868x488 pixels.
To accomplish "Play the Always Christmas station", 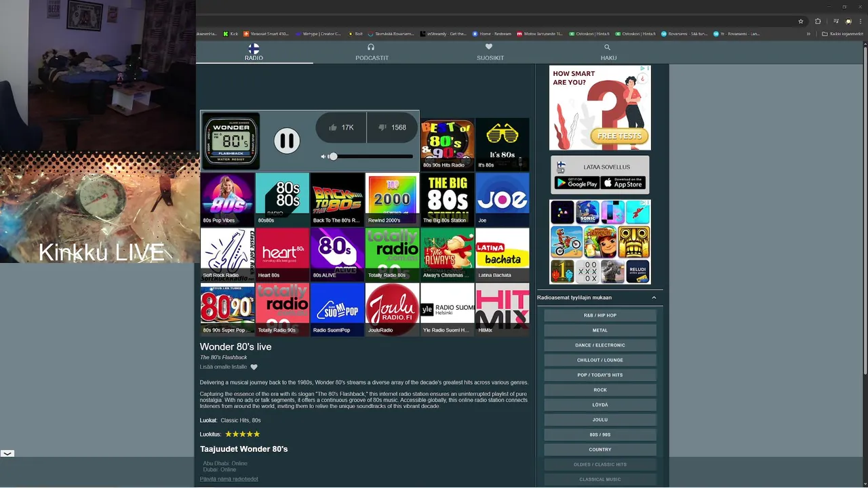I will point(448,254).
